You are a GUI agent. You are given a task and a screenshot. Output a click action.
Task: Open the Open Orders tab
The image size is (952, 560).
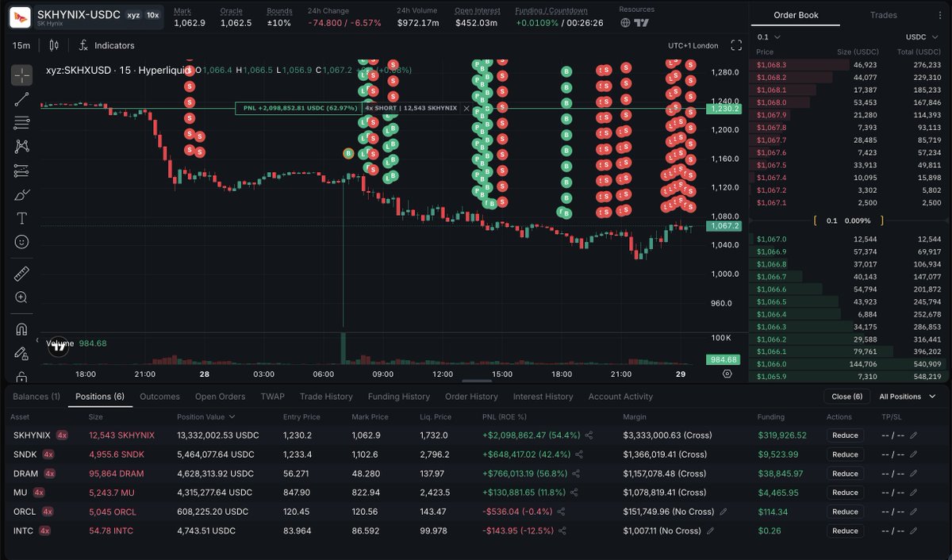(220, 397)
